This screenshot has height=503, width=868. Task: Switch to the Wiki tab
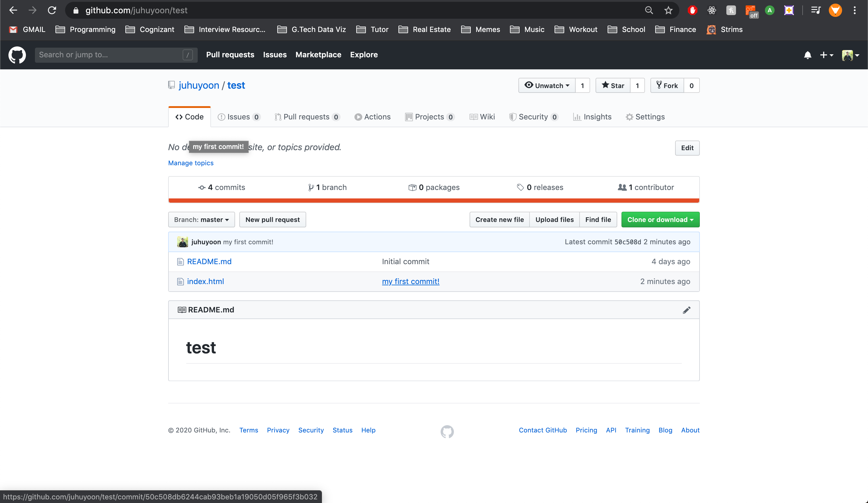[482, 117]
